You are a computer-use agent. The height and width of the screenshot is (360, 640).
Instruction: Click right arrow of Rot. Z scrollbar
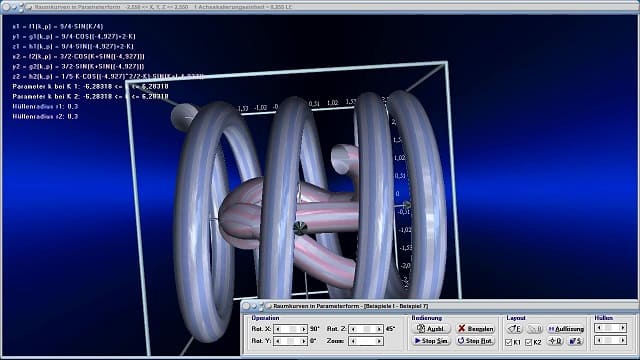[x=379, y=329]
